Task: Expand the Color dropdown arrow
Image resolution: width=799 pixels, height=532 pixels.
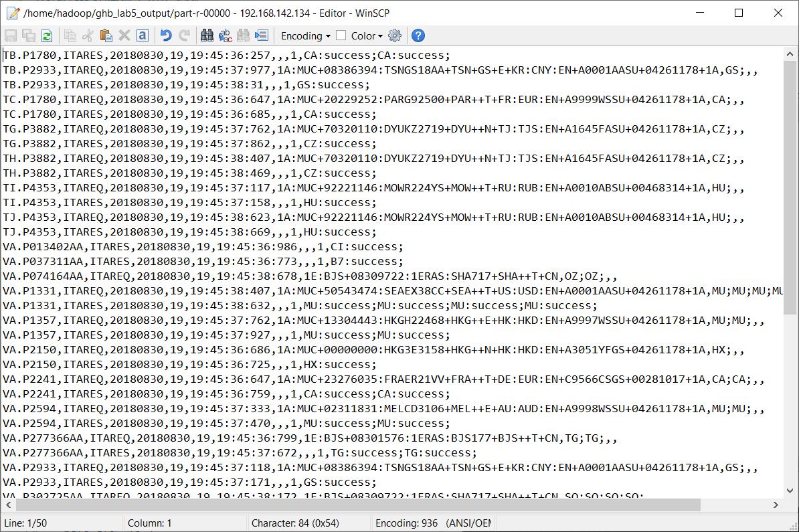Action: tap(380, 35)
